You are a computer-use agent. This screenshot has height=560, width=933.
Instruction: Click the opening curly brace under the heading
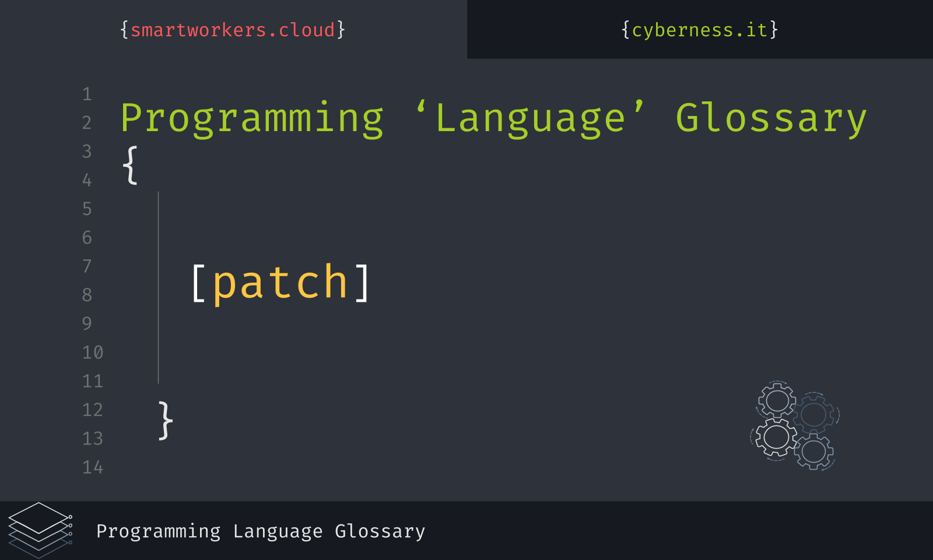click(x=130, y=165)
